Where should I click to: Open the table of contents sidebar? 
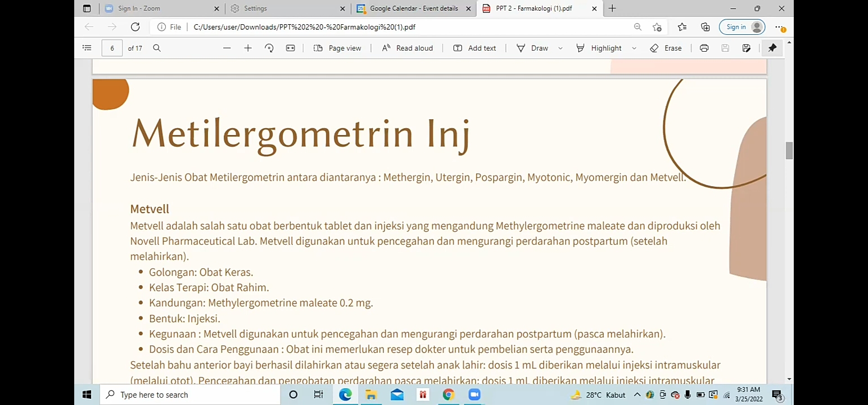tap(87, 48)
